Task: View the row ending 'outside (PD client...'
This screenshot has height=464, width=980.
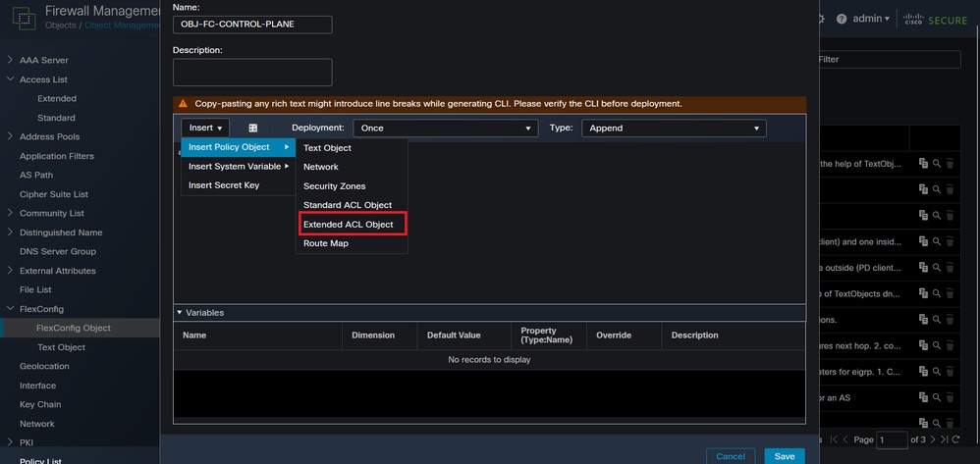Action: click(x=936, y=267)
